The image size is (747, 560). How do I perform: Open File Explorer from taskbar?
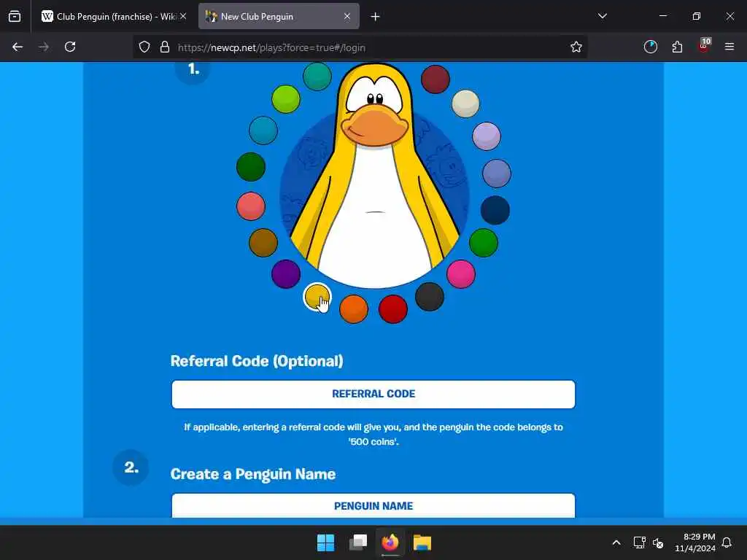(x=422, y=542)
